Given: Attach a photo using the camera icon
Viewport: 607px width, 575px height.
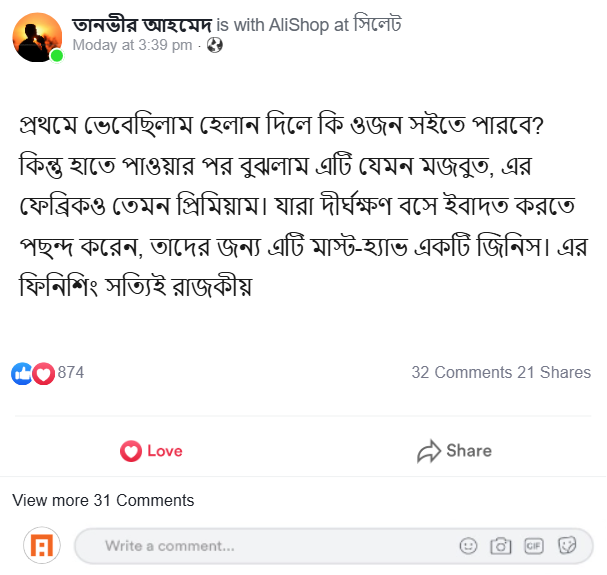Looking at the screenshot, I should [501, 546].
